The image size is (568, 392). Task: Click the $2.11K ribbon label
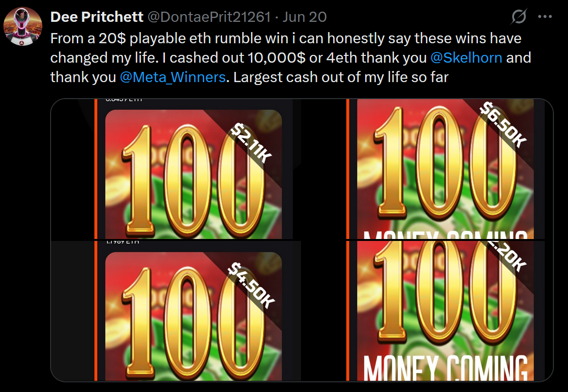point(251,143)
